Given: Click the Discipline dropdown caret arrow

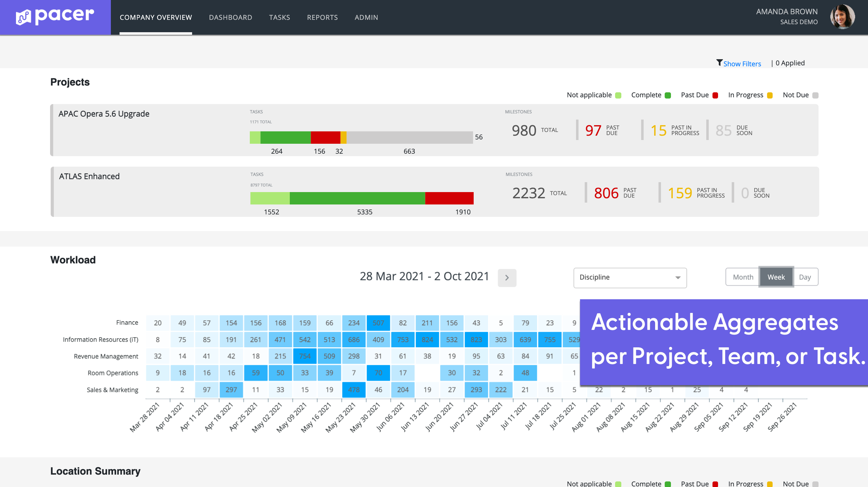Looking at the screenshot, I should [678, 278].
